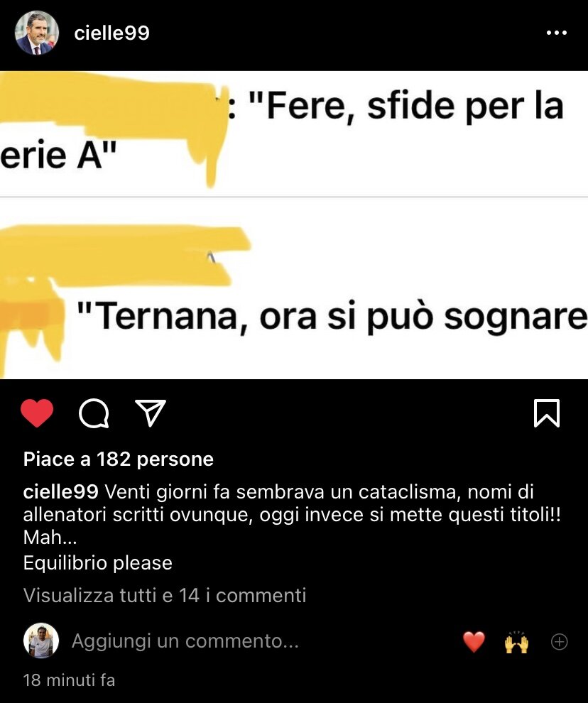Save the post with the bookmark icon
The image size is (588, 703).
pyautogui.click(x=547, y=413)
